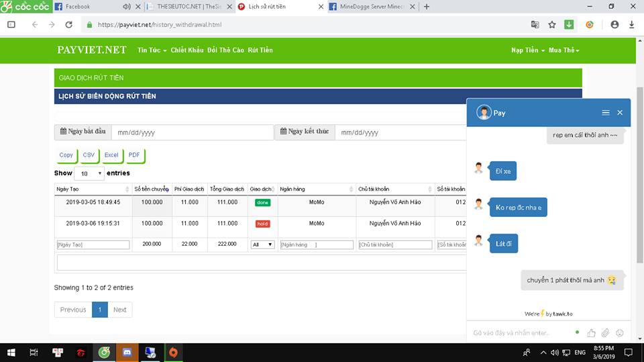Open the Rút Tiền nav item
644x362 pixels.
tap(260, 50)
